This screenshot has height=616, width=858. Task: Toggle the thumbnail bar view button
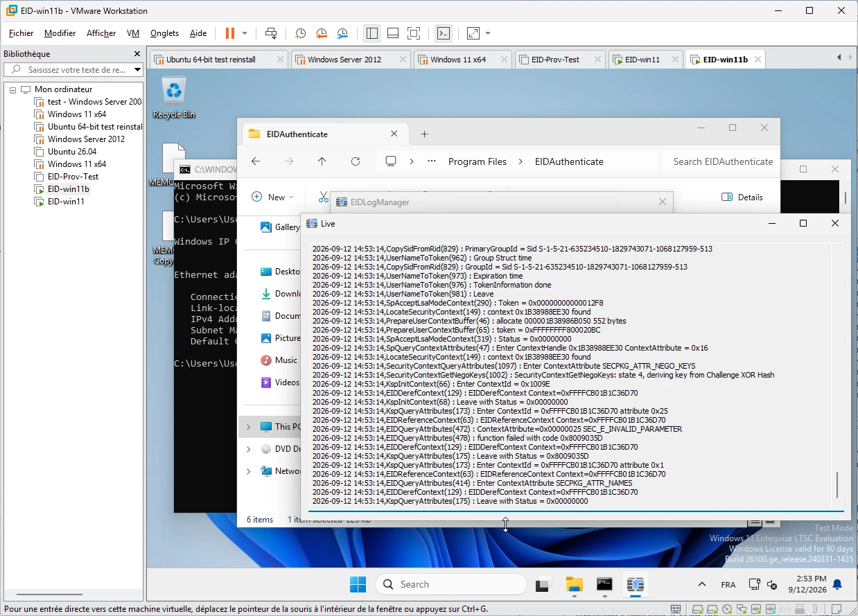point(393,33)
